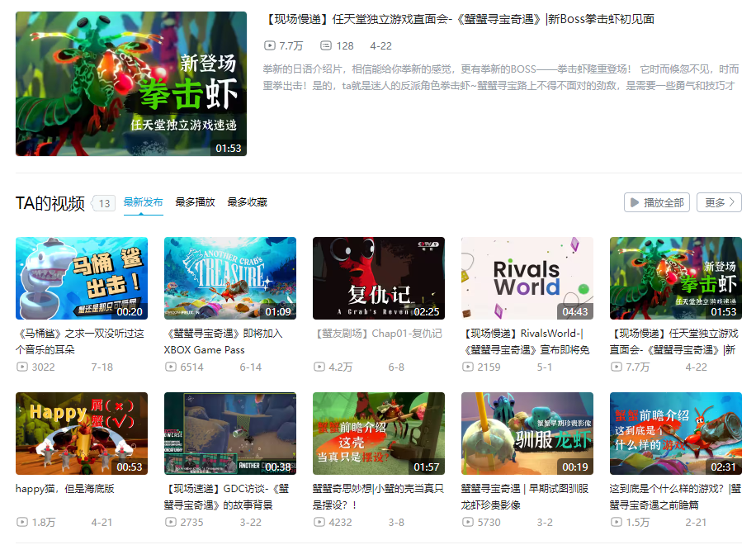Click the play count icon beside 6514
756x545 pixels.
(x=171, y=367)
